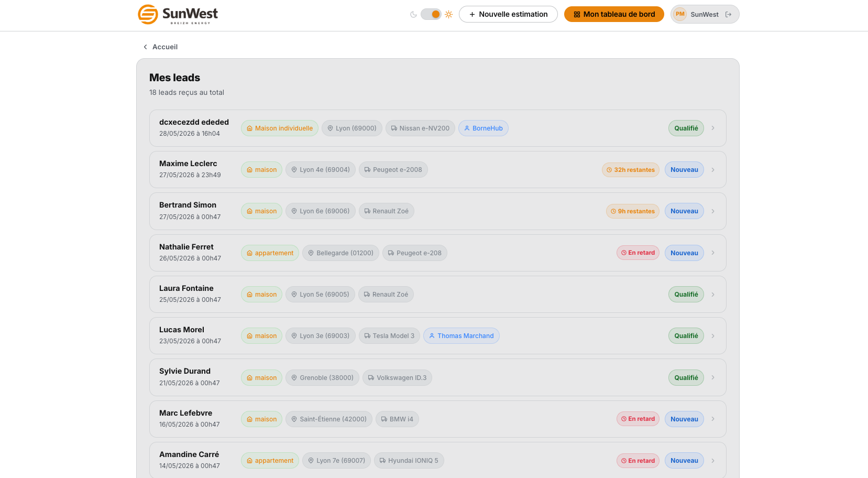Screen dimensions: 868x478
Task: Click the Lyon (69000) location tag
Action: [352, 128]
